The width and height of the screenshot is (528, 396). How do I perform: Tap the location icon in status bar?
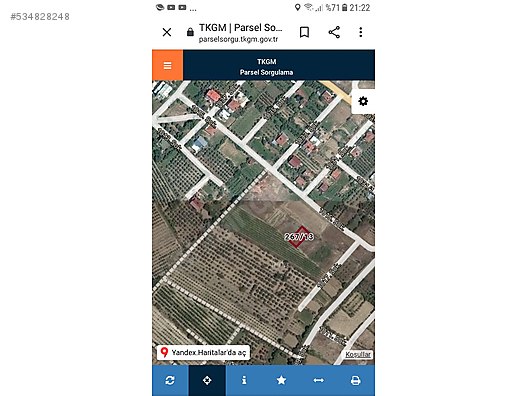click(297, 7)
